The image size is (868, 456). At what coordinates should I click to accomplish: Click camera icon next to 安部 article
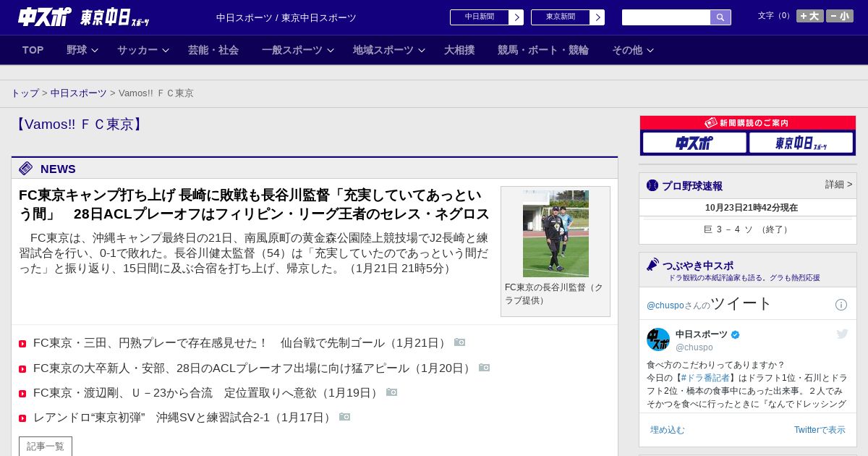pos(484,368)
